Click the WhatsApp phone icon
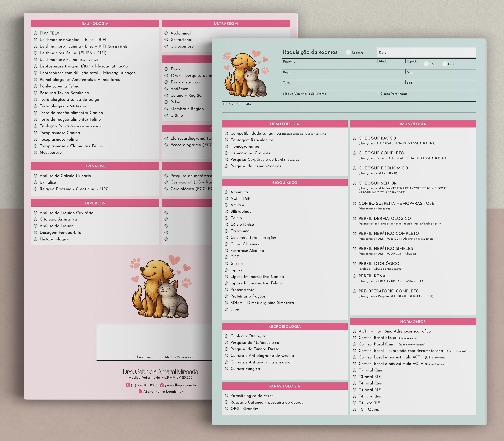 128,385
